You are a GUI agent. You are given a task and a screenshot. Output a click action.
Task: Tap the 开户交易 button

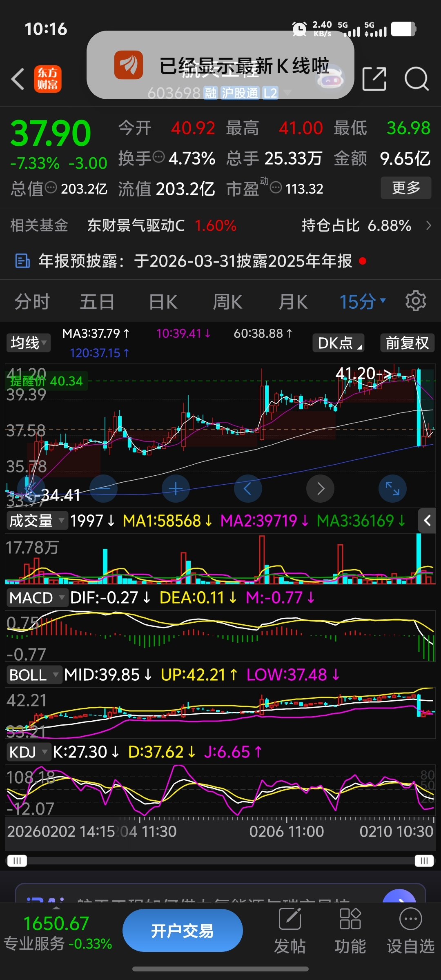(183, 931)
